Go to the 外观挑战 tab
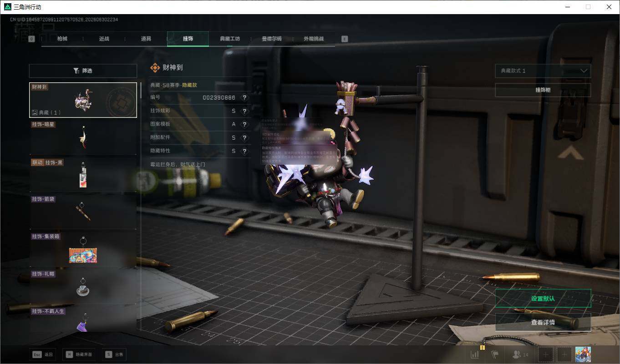620x364 pixels. coord(314,39)
